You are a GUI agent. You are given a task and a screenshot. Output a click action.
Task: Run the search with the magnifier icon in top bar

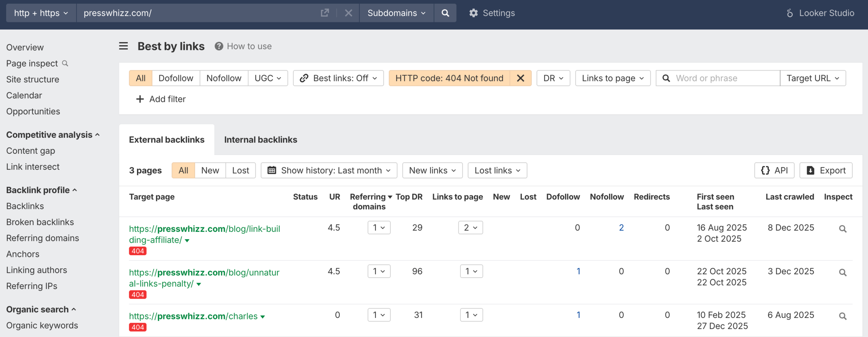pos(445,13)
